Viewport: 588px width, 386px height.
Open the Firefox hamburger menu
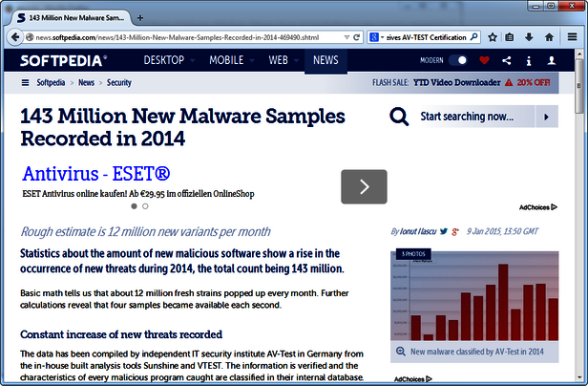570,38
